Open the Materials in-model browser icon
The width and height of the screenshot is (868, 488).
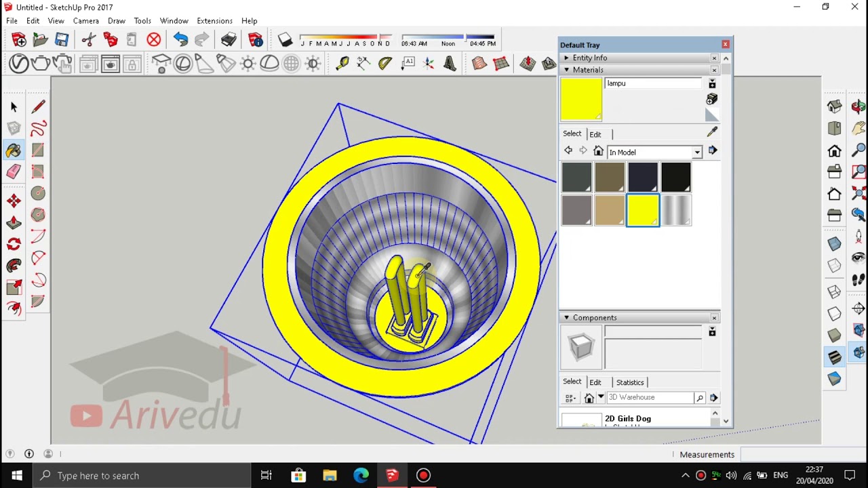tap(598, 152)
